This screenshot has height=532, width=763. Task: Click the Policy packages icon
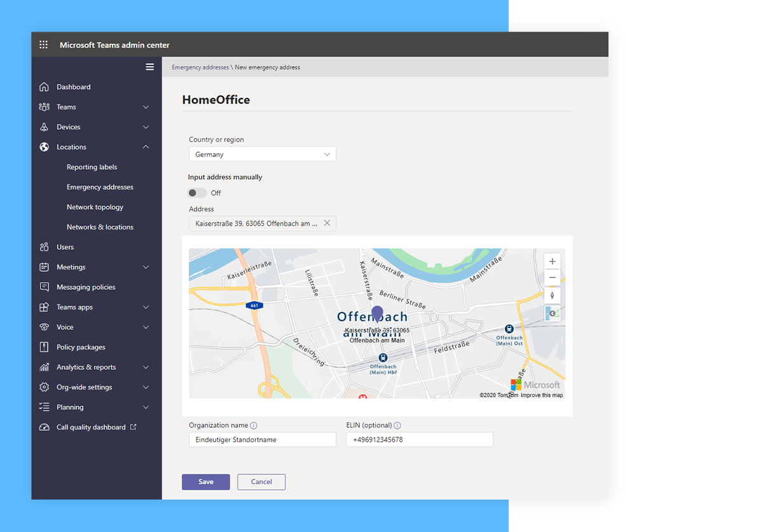coord(44,347)
